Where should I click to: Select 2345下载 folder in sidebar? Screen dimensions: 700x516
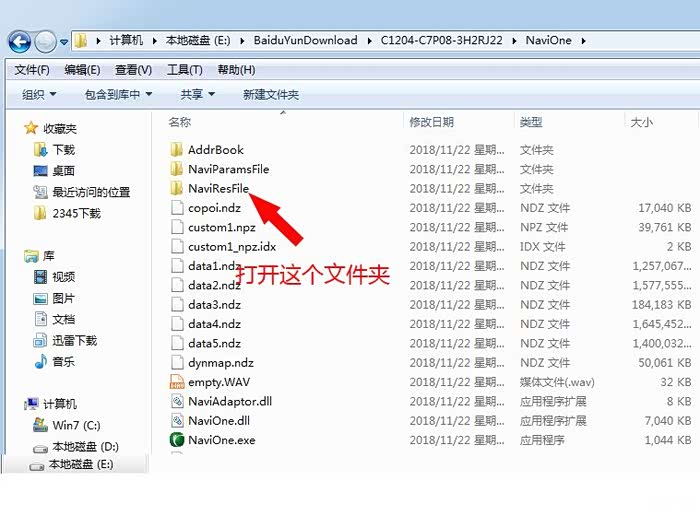click(76, 213)
